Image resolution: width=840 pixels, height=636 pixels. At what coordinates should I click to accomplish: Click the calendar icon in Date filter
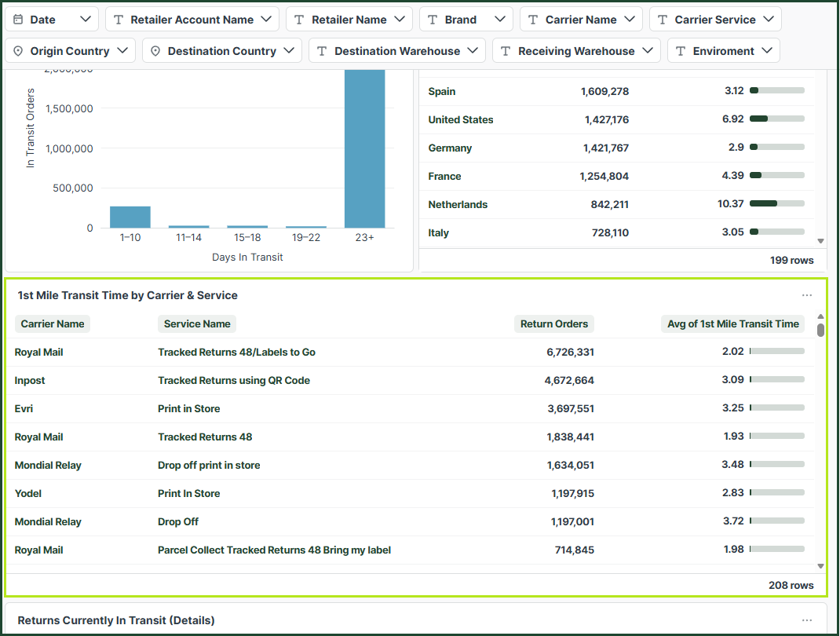(x=18, y=20)
